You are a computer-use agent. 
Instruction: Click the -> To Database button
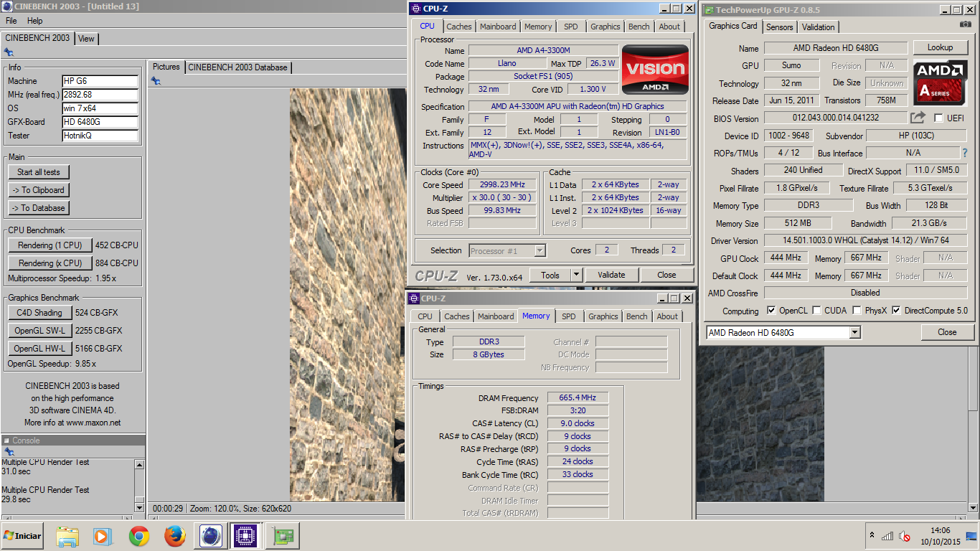click(39, 208)
